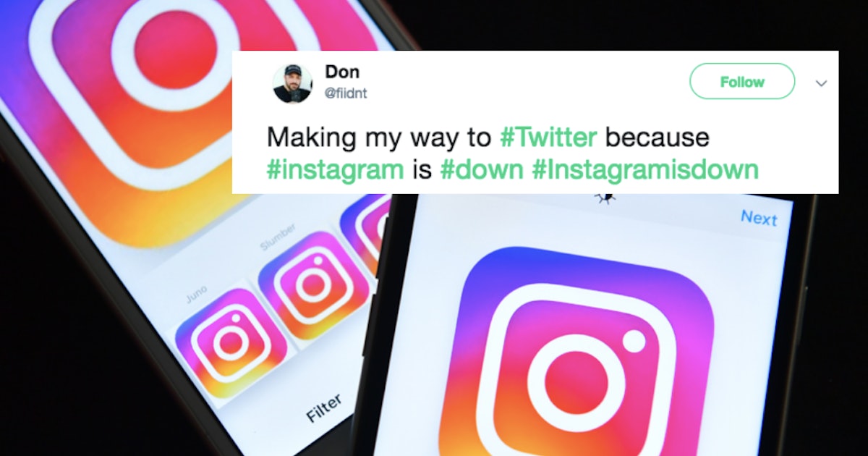
Task: Expand the tweet options chevron menu
Action: (x=821, y=83)
